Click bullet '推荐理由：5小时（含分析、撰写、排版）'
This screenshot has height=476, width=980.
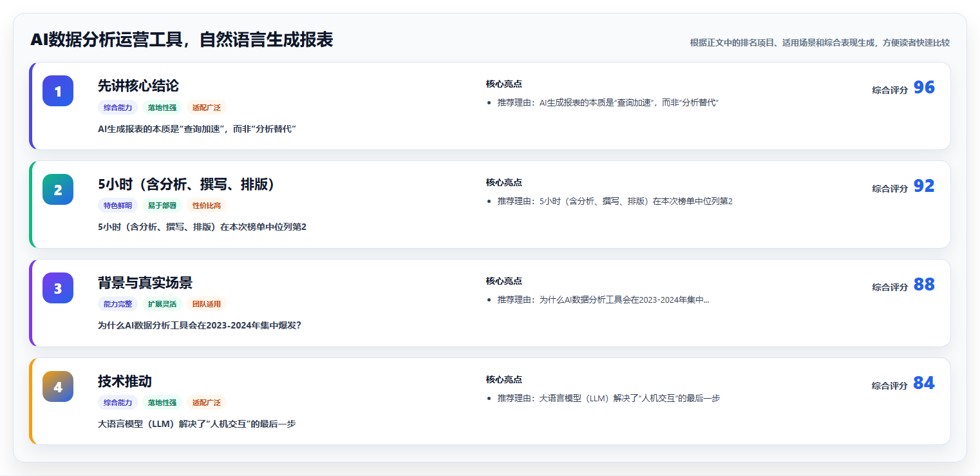tap(615, 202)
